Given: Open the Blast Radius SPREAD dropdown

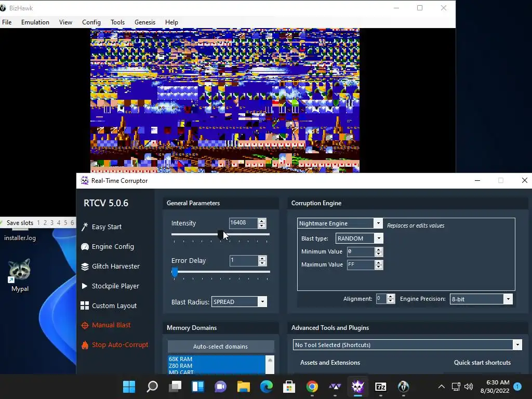Looking at the screenshot, I should (x=262, y=302).
